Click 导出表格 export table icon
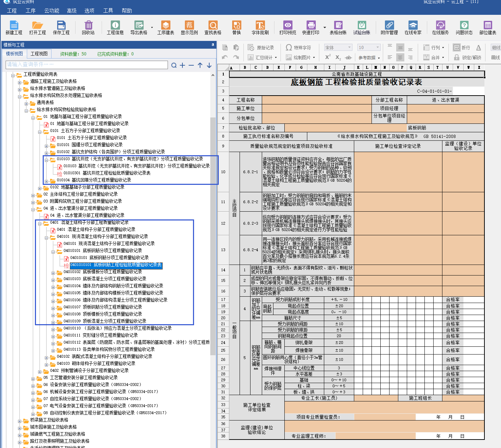The width and height of the screenshot is (501, 448). coord(139,28)
